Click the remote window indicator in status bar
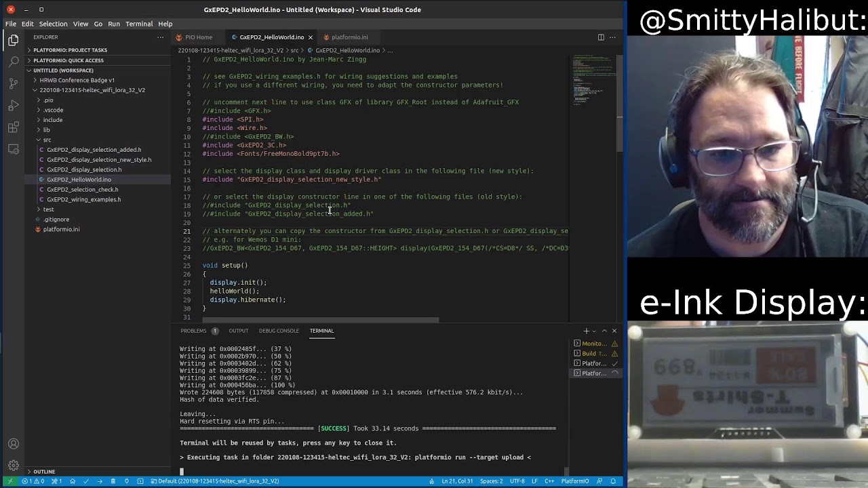 pyautogui.click(x=9, y=481)
